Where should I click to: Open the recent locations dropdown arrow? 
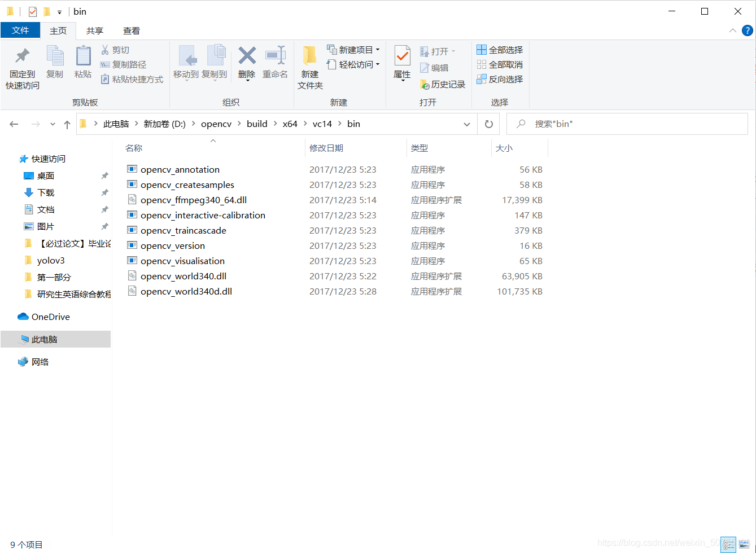point(53,124)
